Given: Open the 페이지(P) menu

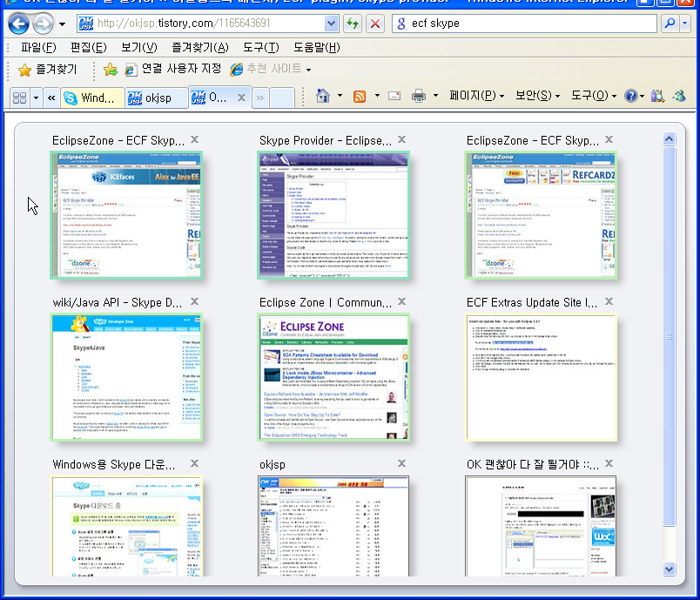Looking at the screenshot, I should coord(477,96).
